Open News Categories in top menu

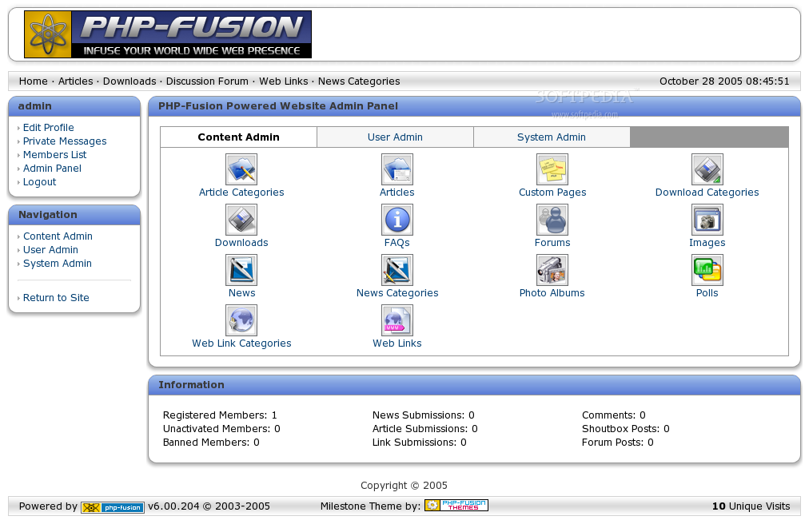click(x=359, y=81)
